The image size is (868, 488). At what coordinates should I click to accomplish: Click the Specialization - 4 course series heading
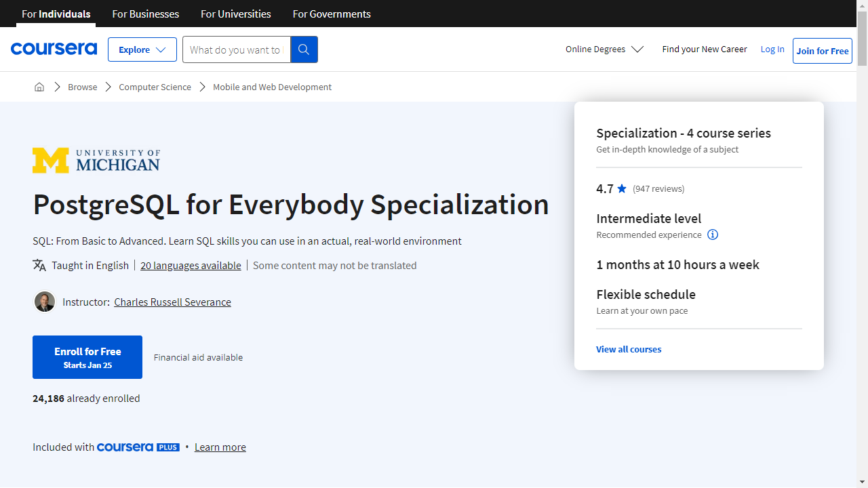click(x=684, y=133)
